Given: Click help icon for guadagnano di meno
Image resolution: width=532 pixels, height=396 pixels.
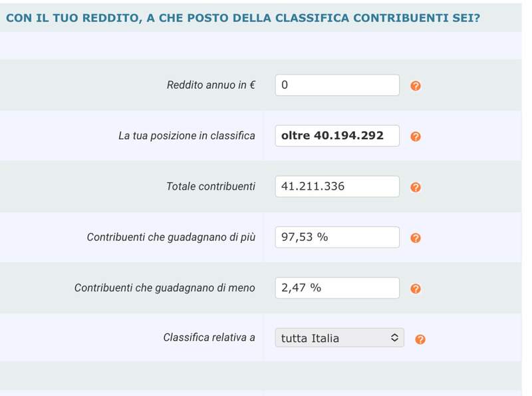Looking at the screenshot, I should [x=416, y=288].
